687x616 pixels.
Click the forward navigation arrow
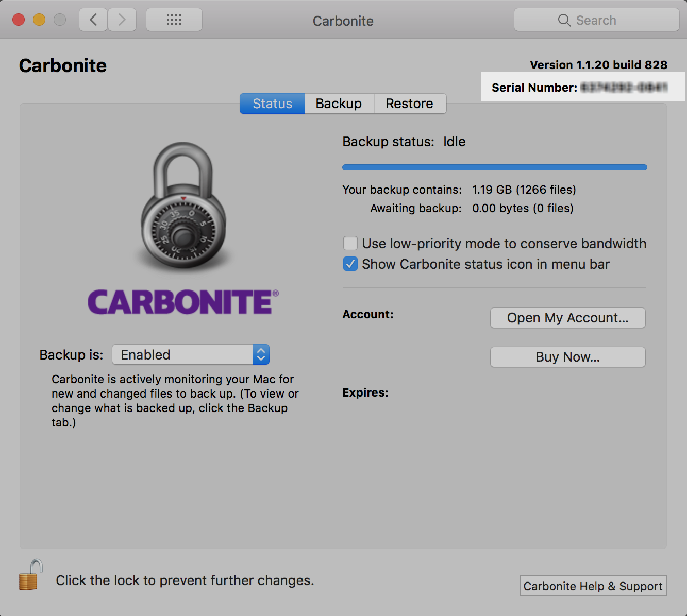click(122, 20)
